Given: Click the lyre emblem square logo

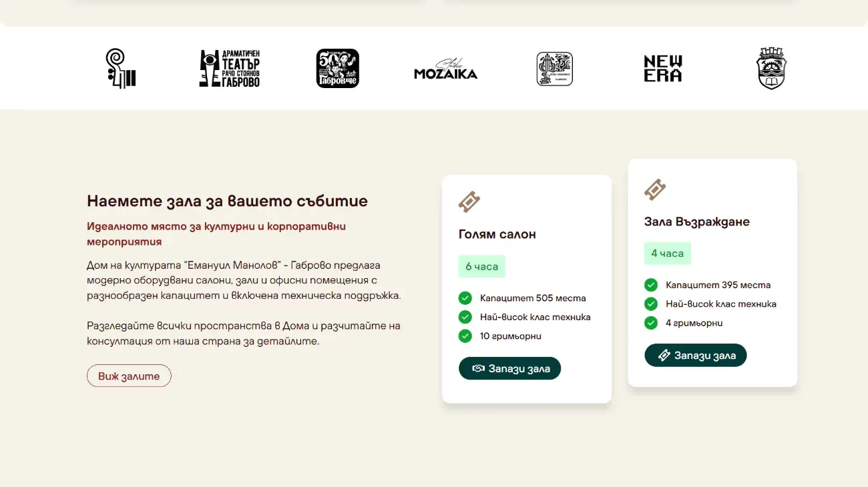Looking at the screenshot, I should [x=555, y=69].
